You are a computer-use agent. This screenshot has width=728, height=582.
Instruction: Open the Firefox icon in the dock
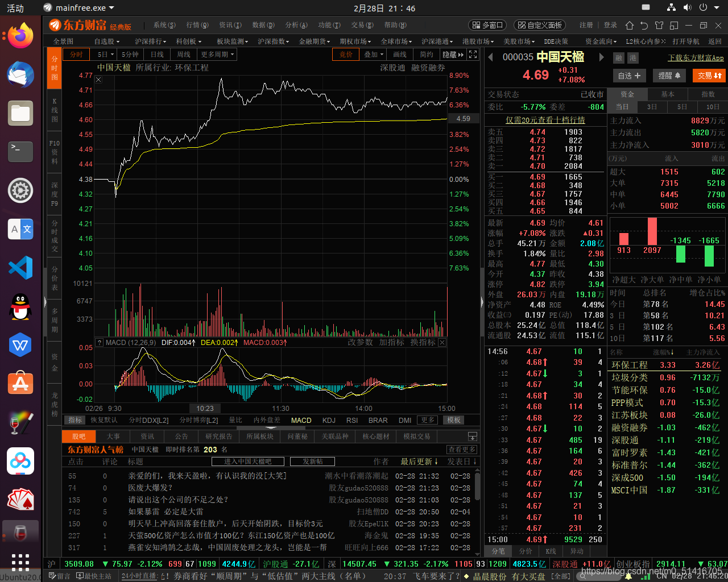coord(20,36)
